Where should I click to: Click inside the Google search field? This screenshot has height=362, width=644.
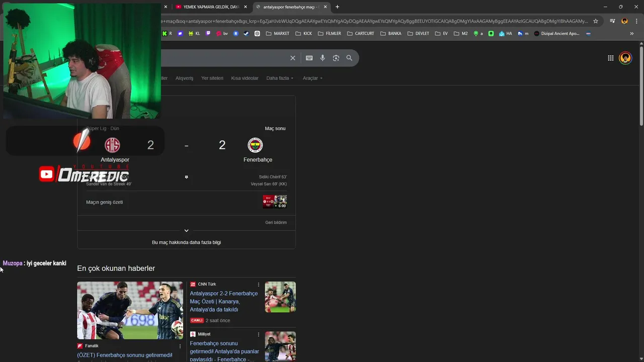coord(224,58)
